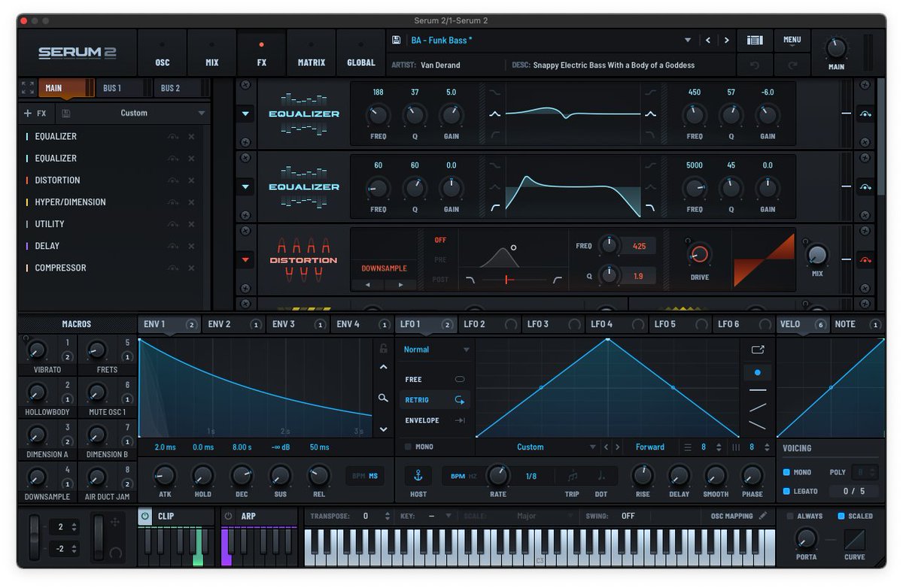Image resolution: width=903 pixels, height=588 pixels.
Task: Click the porta CURVE icon
Action: pos(854,539)
